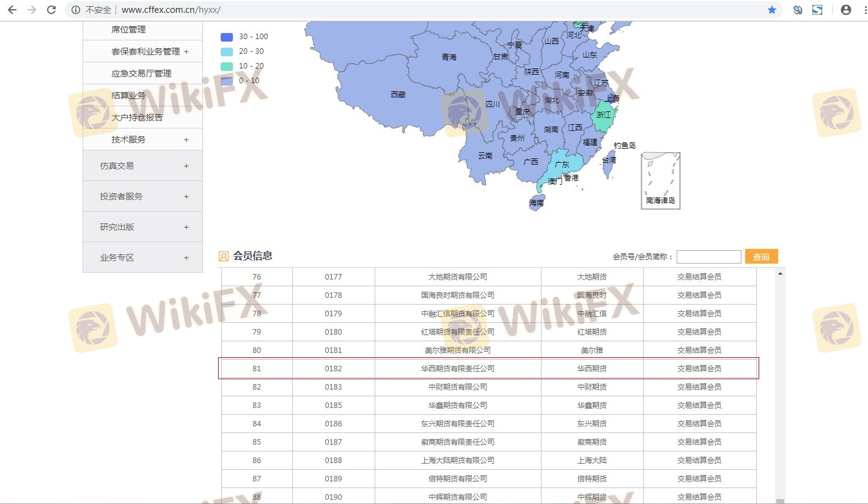Click the 0 - 10 legend color swatch
The width and height of the screenshot is (868, 504).
(227, 81)
